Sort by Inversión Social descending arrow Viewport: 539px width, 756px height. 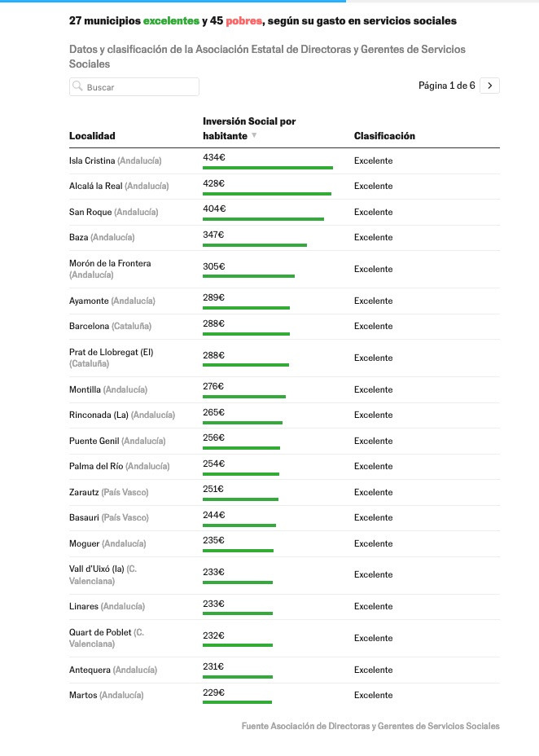pos(254,136)
